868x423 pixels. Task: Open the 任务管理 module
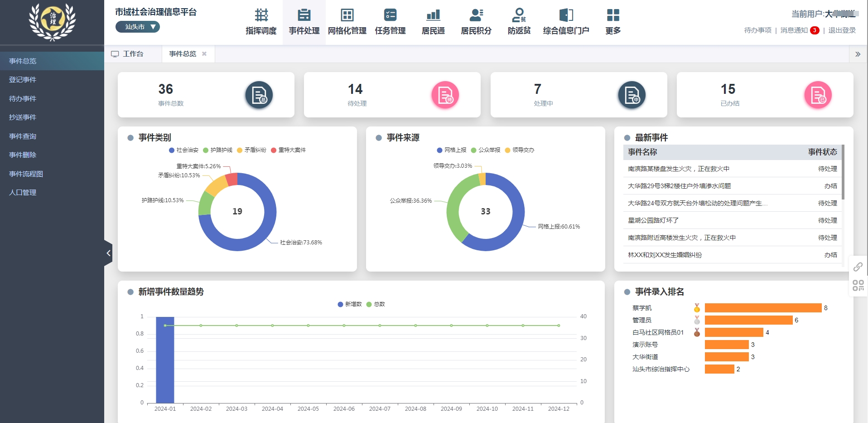[390, 22]
